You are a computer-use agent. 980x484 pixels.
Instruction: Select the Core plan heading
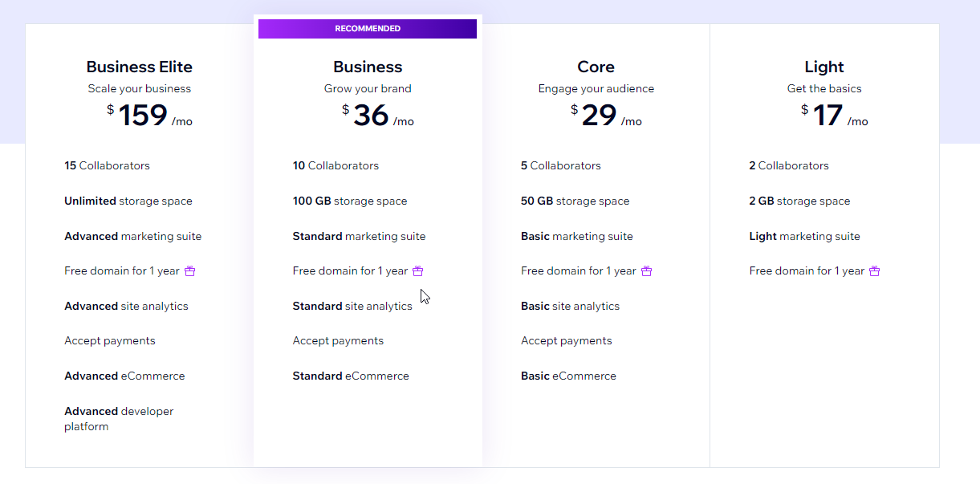pos(596,67)
